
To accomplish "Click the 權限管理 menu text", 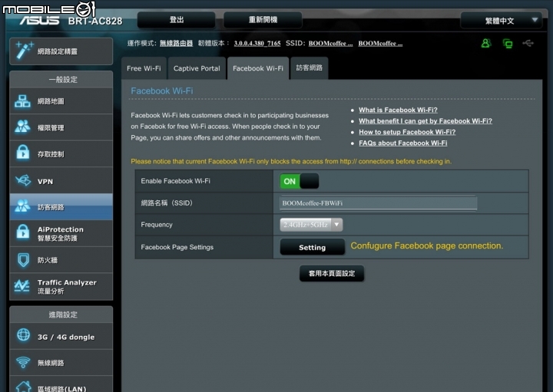I will click(x=51, y=128).
